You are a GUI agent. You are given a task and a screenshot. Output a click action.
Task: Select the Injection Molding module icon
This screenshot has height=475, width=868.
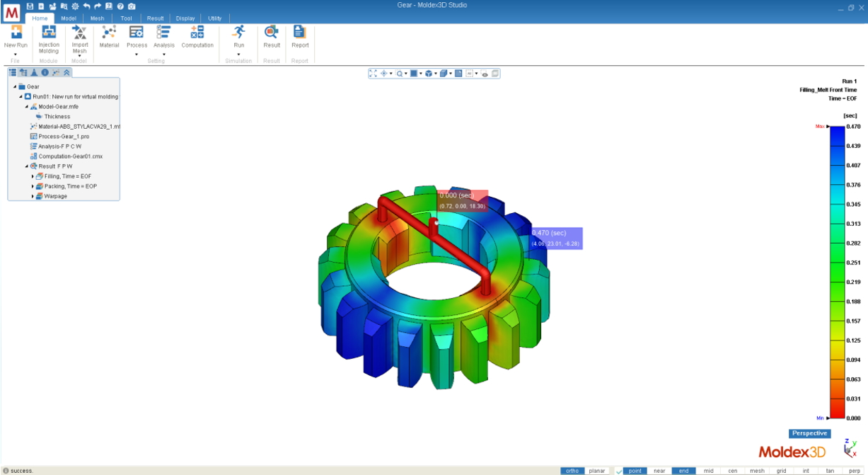pos(49,32)
